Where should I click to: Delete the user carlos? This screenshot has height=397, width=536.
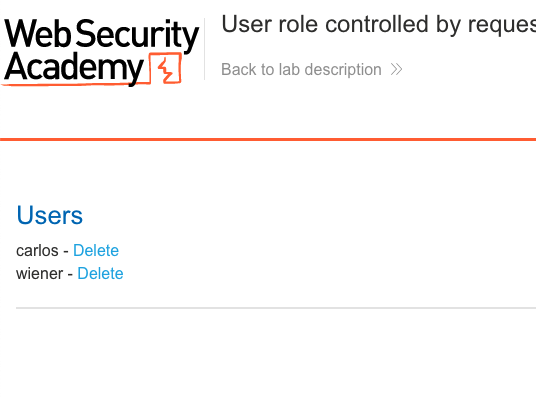tap(96, 250)
